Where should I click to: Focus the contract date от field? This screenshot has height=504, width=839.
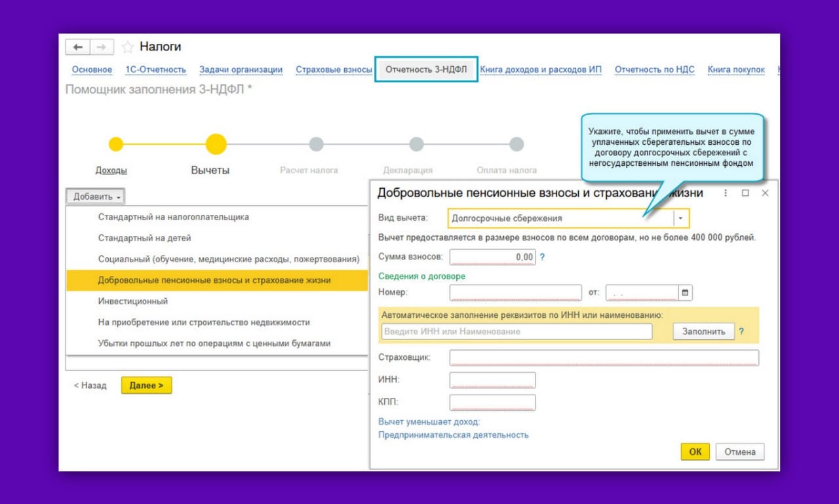[642, 293]
